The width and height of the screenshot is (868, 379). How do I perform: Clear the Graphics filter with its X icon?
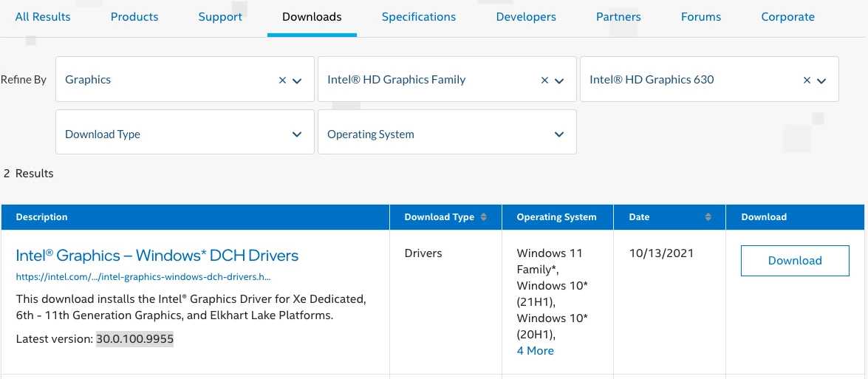point(282,81)
